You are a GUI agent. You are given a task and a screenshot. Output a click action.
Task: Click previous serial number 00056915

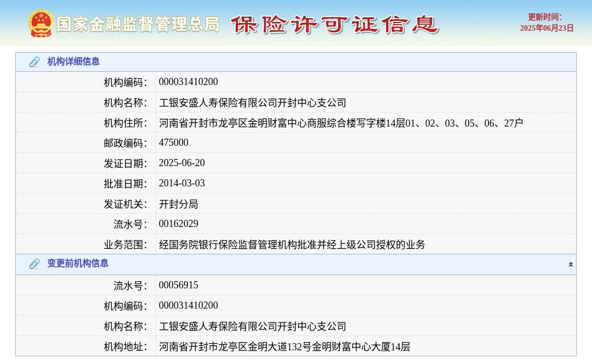pos(179,285)
